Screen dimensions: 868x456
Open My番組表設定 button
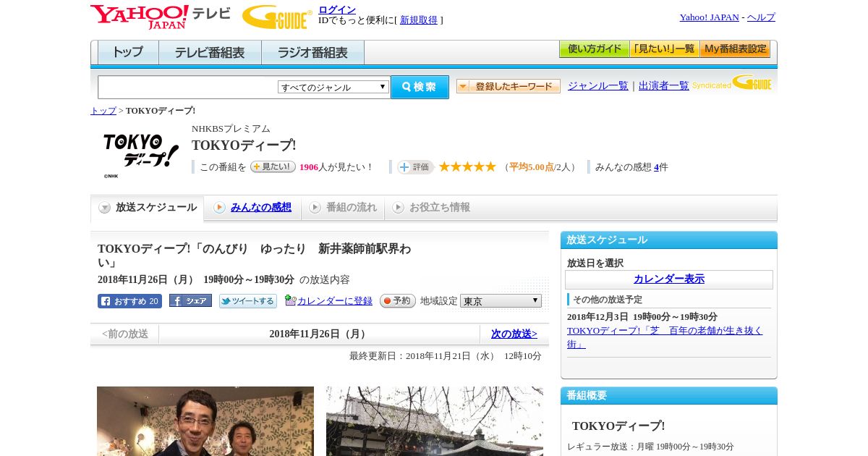click(x=735, y=49)
